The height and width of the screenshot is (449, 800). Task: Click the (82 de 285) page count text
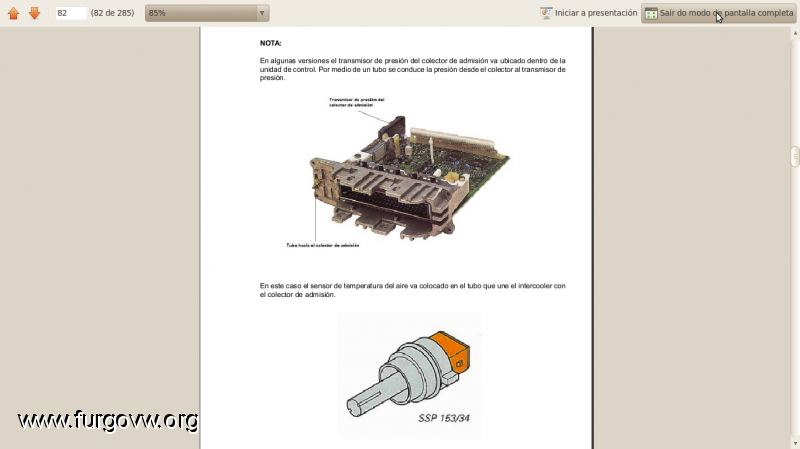coord(112,13)
